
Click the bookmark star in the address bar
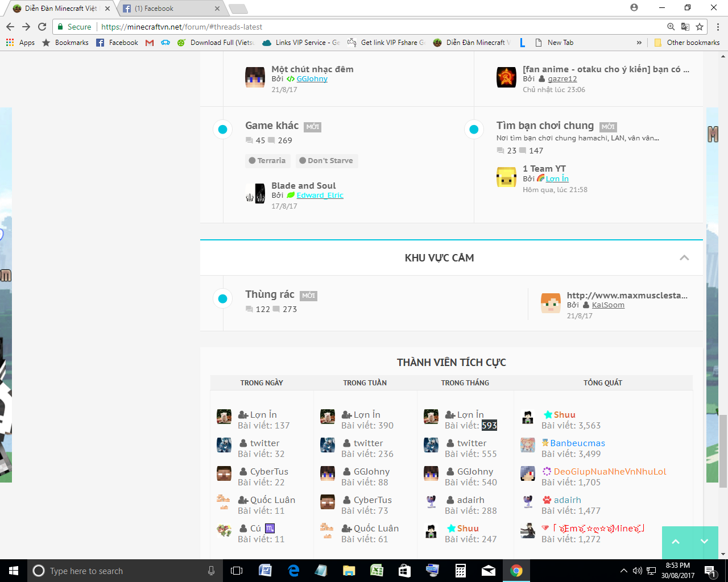pyautogui.click(x=700, y=26)
